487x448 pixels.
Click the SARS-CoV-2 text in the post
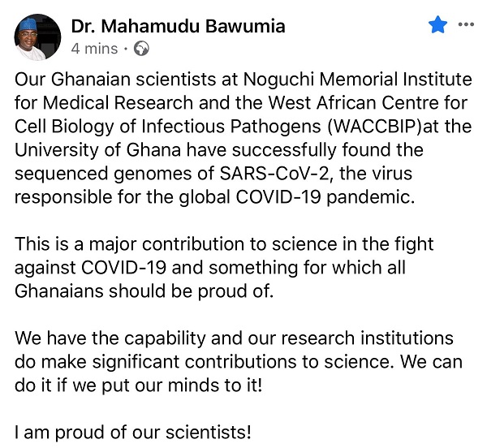tap(274, 173)
